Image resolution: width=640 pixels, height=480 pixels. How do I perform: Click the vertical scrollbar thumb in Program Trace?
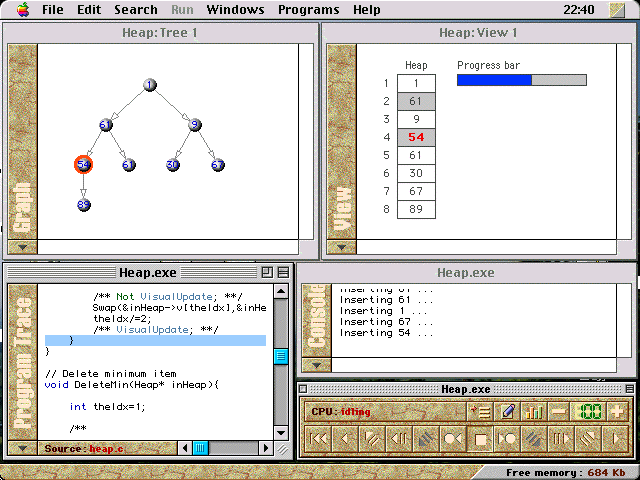[281, 356]
